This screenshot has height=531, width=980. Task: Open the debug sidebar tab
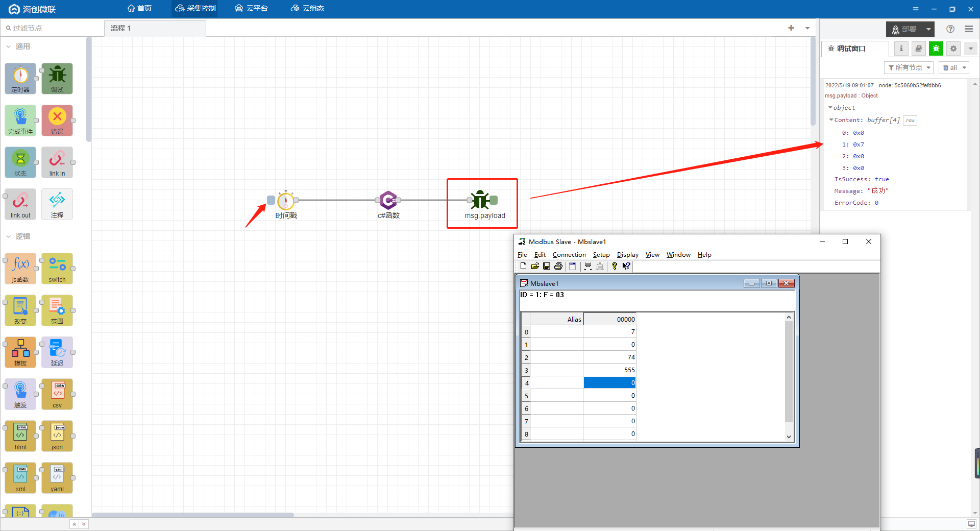(x=936, y=49)
